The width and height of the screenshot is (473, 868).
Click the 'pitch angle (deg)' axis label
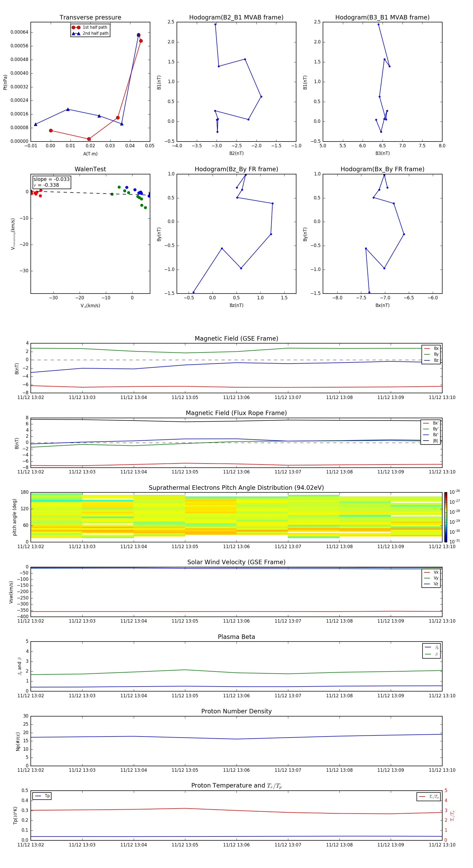pyautogui.click(x=14, y=517)
